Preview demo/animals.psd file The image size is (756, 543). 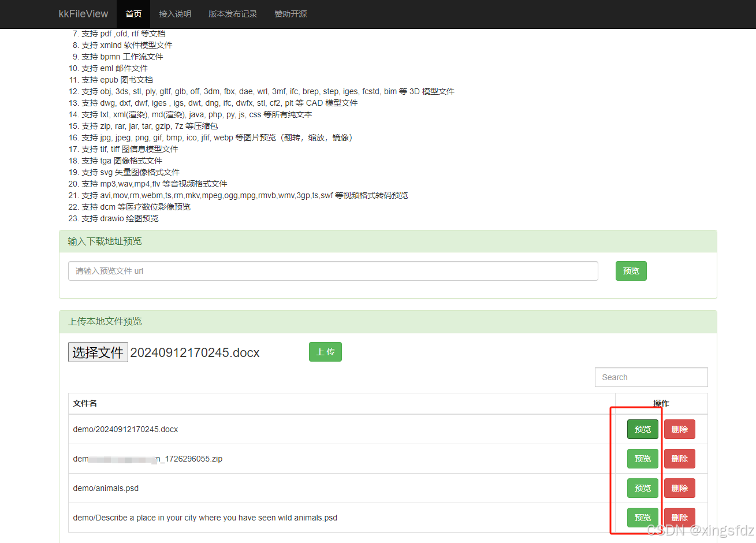(643, 488)
